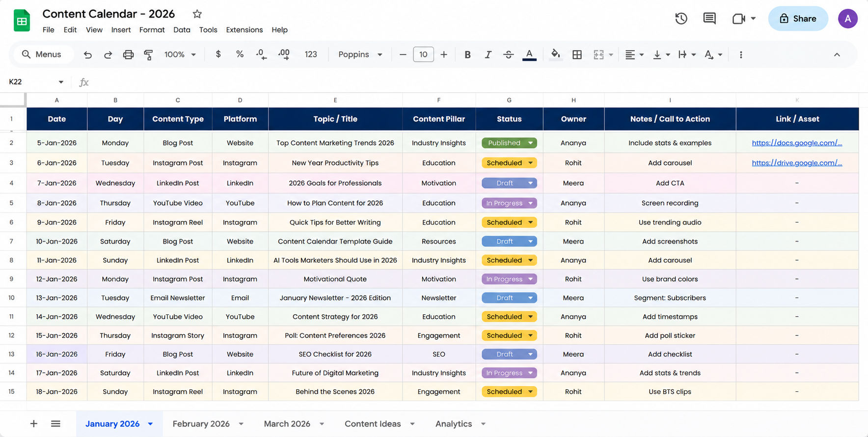Open Scheduled status dropdown for 18-Jan-2026
Viewport: 868px width, 437px height.
(509, 392)
